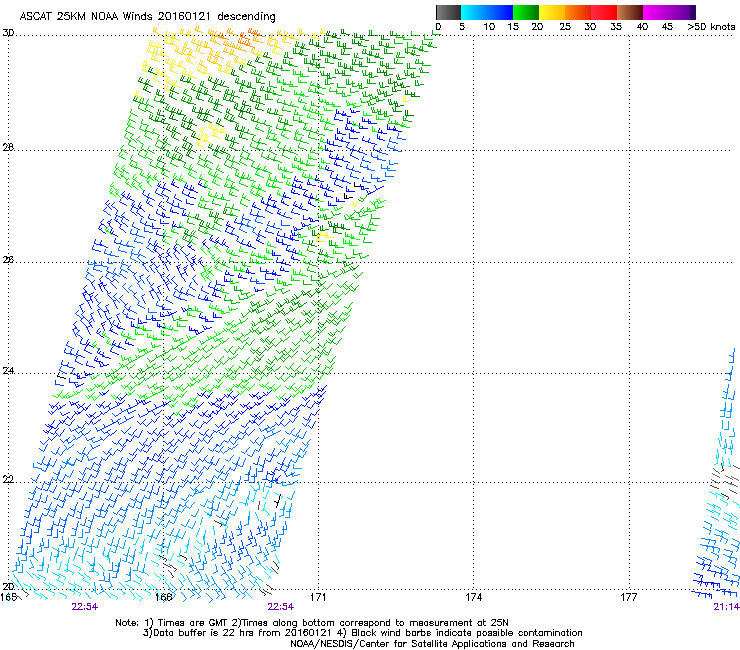Click the cyan-to-blue 5–15 knots legend band
Image resolution: width=740 pixels, height=650 pixels.
487,12
